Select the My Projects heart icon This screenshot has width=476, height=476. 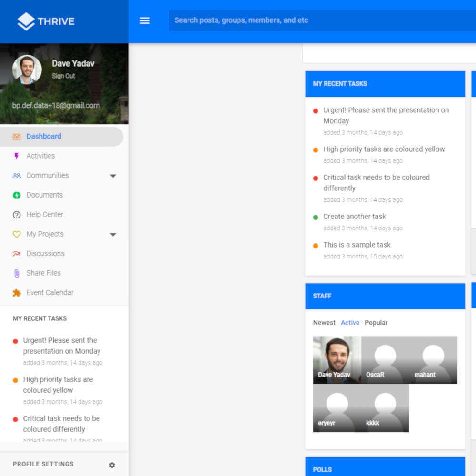16,234
